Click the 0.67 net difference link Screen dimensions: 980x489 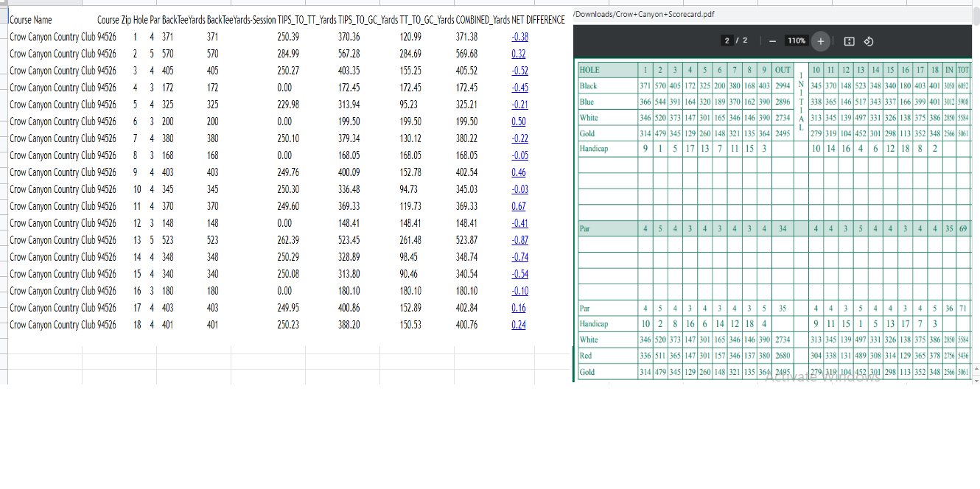click(x=519, y=206)
